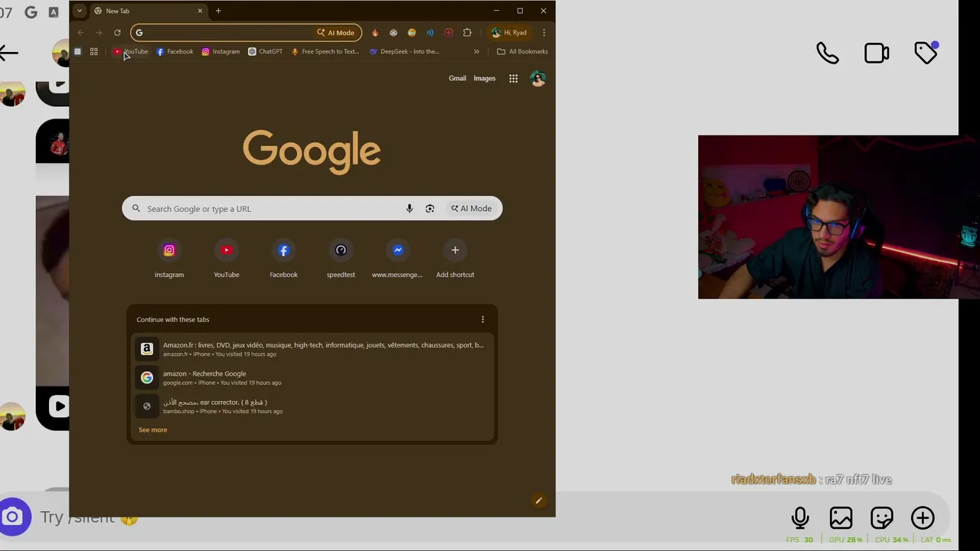
Task: Open the All Bookmarks folder
Action: [522, 51]
